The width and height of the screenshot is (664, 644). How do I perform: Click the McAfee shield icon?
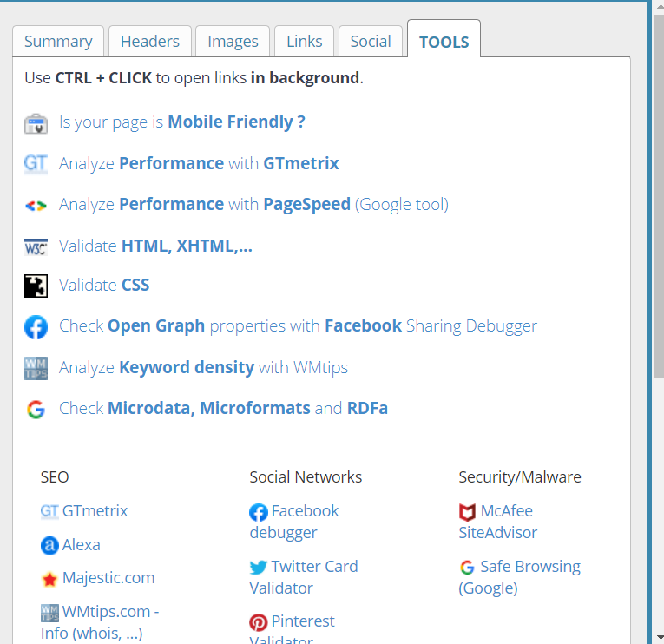click(x=468, y=512)
